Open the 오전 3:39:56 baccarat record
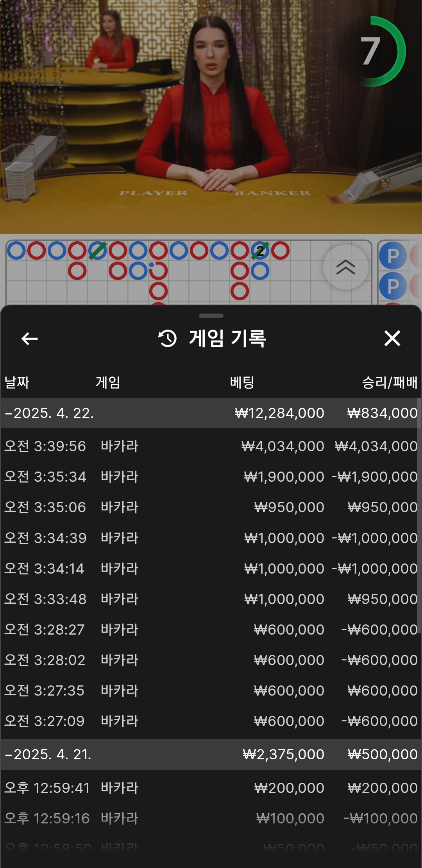Viewport: 422px width, 868px height. coord(211,446)
